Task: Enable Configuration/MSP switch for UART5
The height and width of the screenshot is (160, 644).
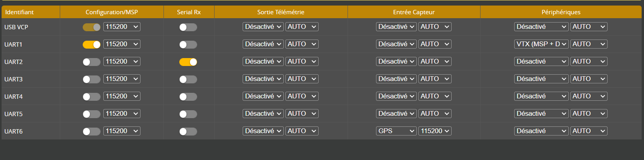Action: [91, 114]
